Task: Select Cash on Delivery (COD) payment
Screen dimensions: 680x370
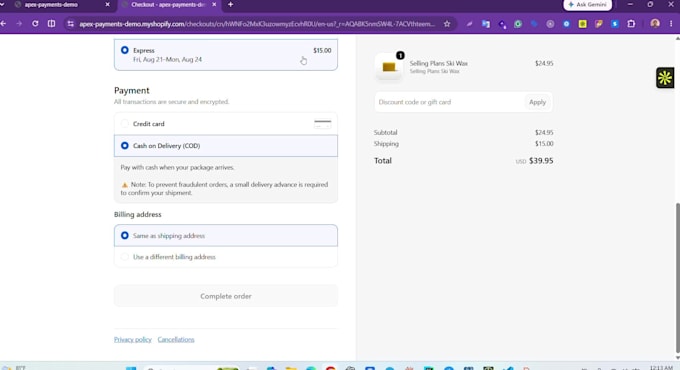Action: (226, 146)
